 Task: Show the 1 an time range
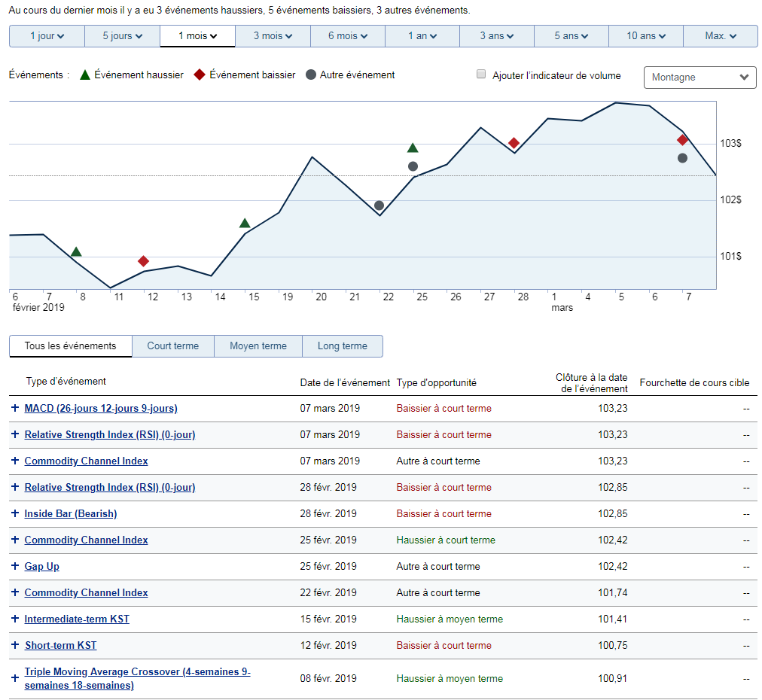point(422,36)
